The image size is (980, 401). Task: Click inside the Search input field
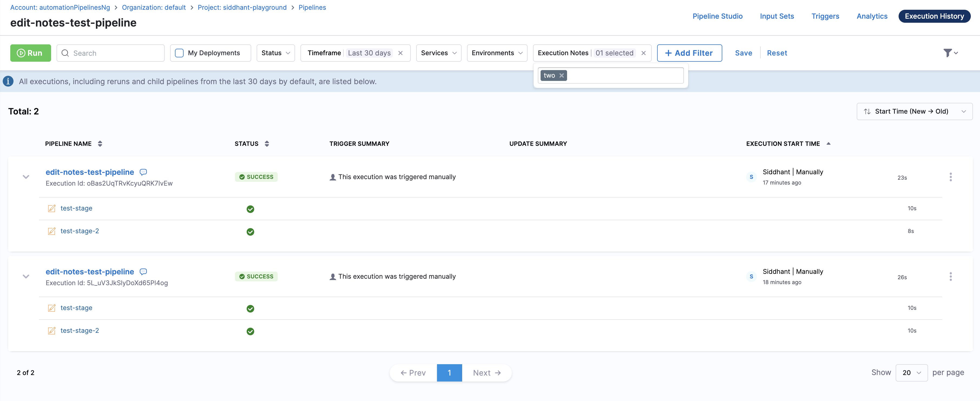click(x=110, y=53)
